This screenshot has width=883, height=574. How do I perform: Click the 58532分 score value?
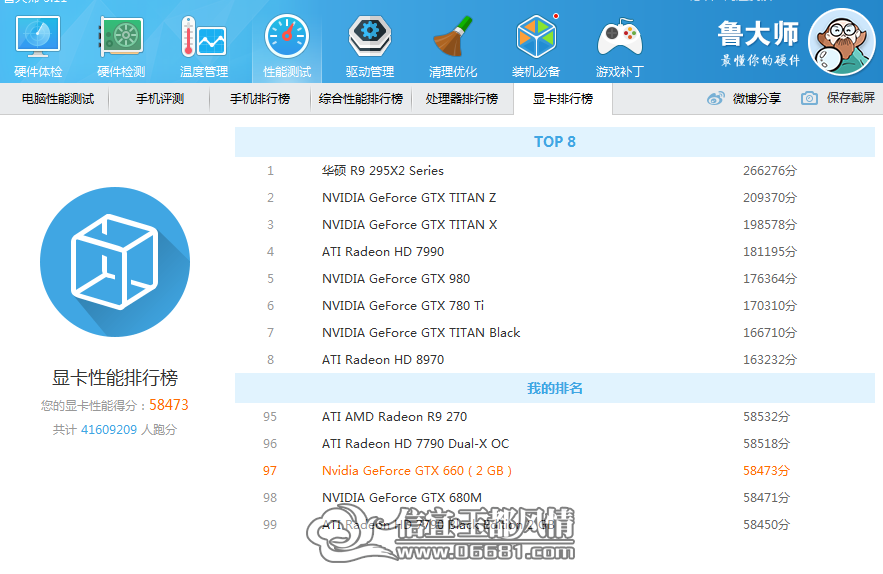coord(766,417)
